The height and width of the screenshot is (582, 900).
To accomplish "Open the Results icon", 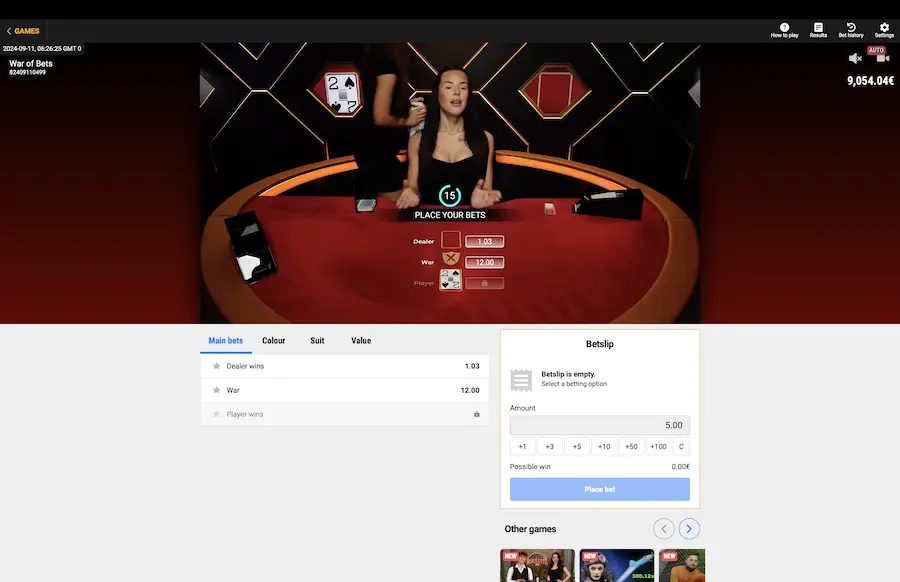I will click(817, 28).
